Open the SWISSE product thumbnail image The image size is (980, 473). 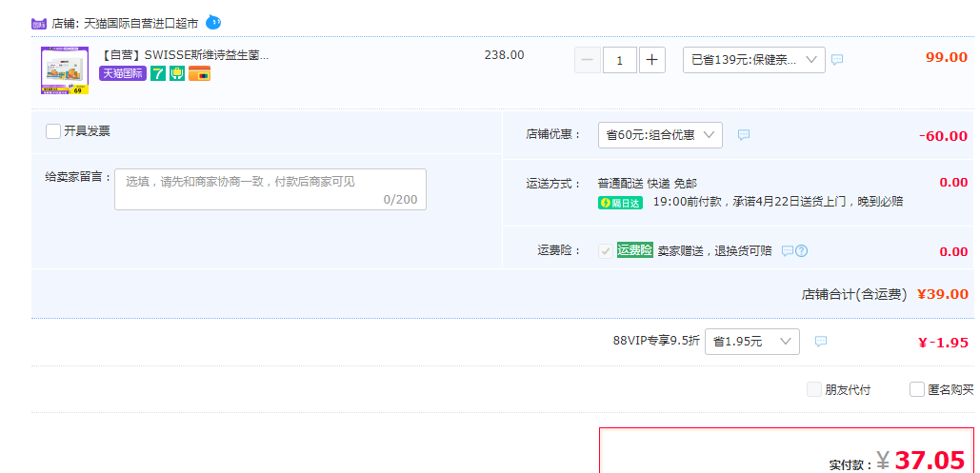pyautogui.click(x=65, y=70)
